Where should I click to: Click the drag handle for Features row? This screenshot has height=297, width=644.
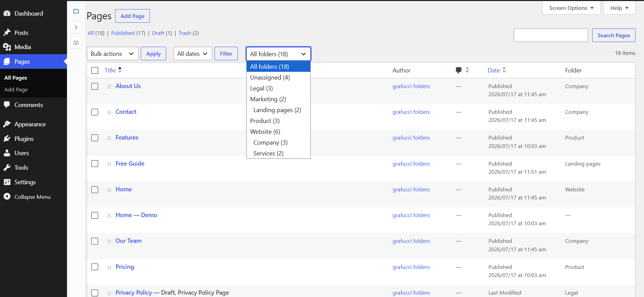(109, 138)
